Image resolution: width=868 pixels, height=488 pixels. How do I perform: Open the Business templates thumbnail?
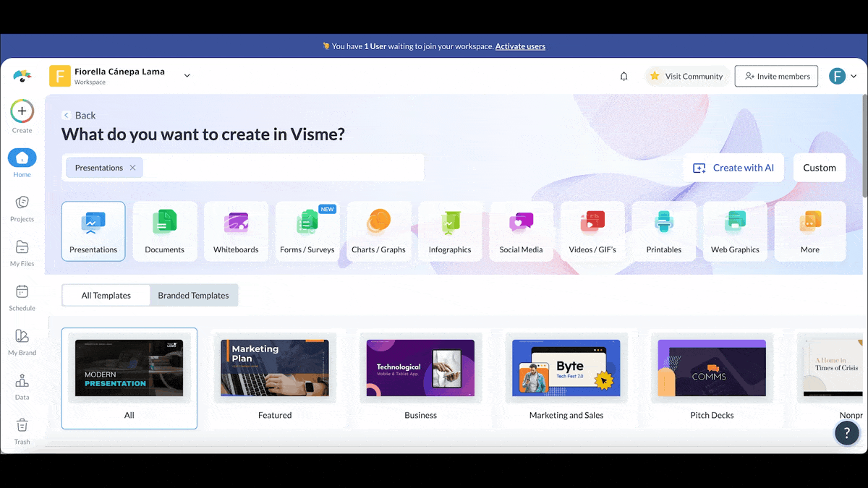pyautogui.click(x=420, y=378)
